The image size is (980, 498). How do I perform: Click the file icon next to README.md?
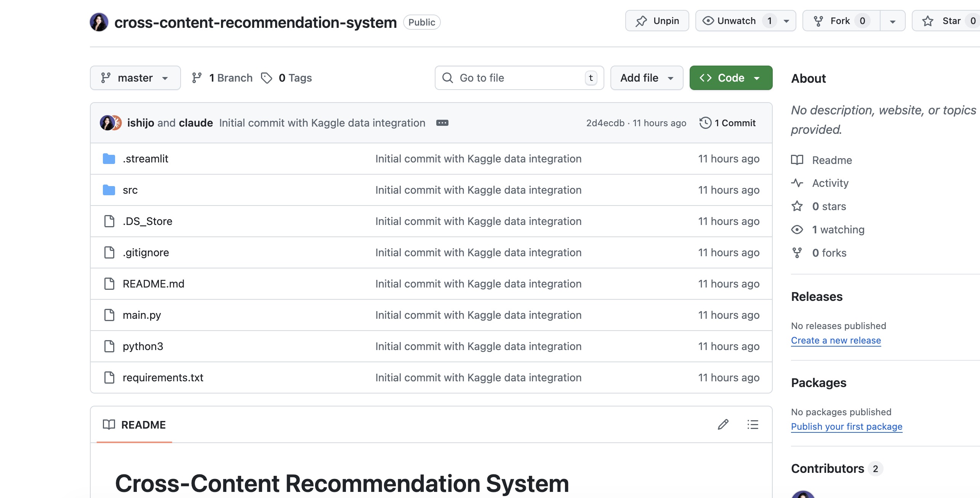click(109, 284)
